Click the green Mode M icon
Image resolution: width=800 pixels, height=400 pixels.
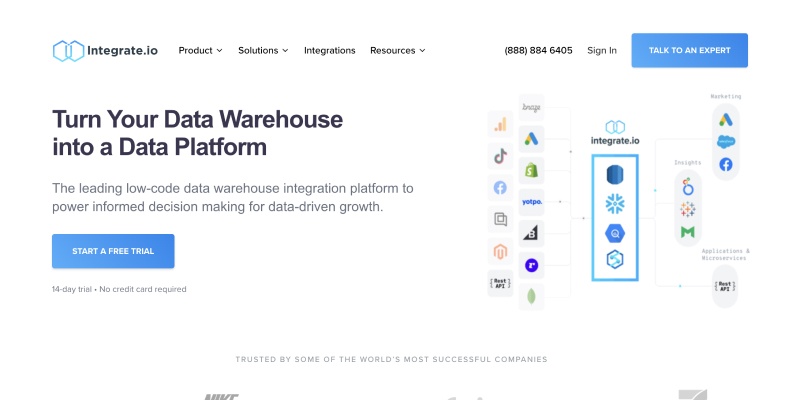coord(688,232)
